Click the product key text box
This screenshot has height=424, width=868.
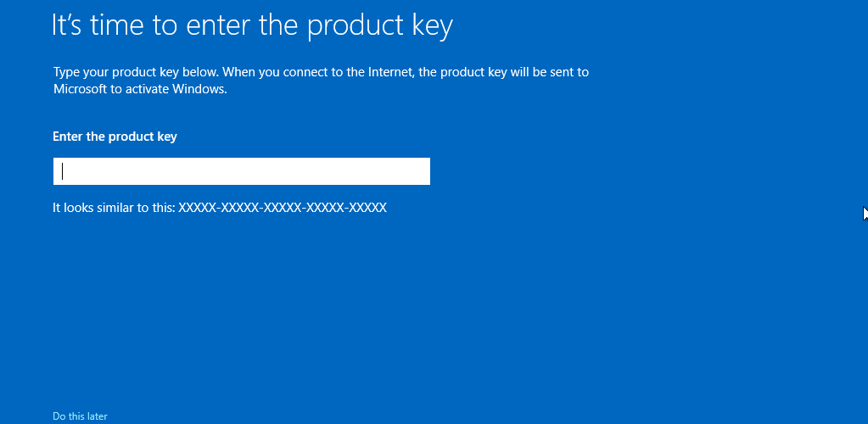[x=241, y=171]
